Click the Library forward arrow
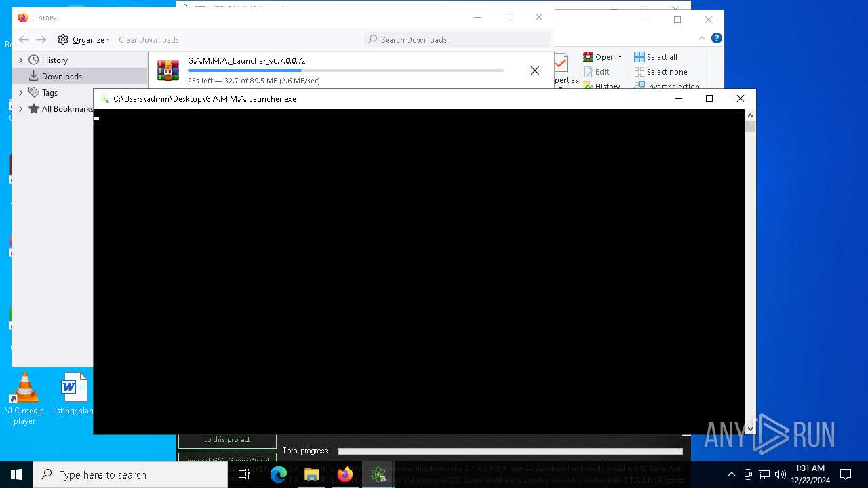868x488 pixels. pyautogui.click(x=41, y=40)
